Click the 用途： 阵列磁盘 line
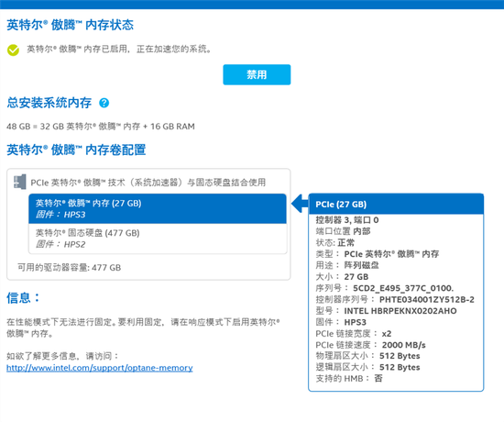 (347, 265)
